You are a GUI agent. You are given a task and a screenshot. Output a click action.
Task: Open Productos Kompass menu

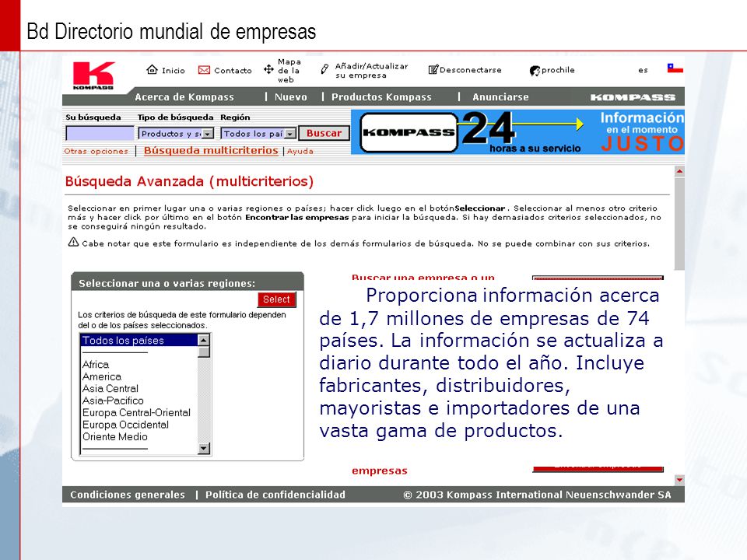pyautogui.click(x=381, y=96)
